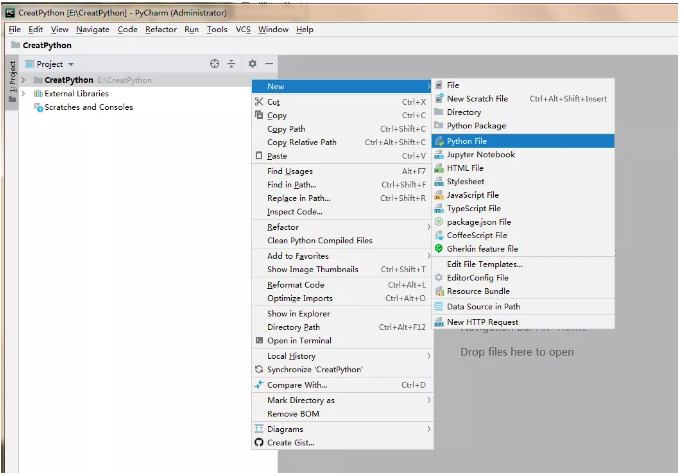Click the EditorConfig File gear icon
The image size is (684, 476).
click(x=439, y=277)
